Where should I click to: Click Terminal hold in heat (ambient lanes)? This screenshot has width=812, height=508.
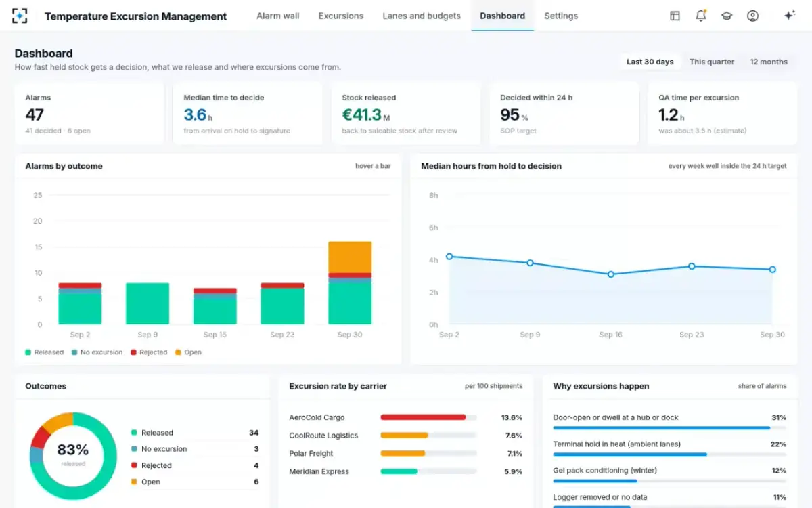[617, 444]
